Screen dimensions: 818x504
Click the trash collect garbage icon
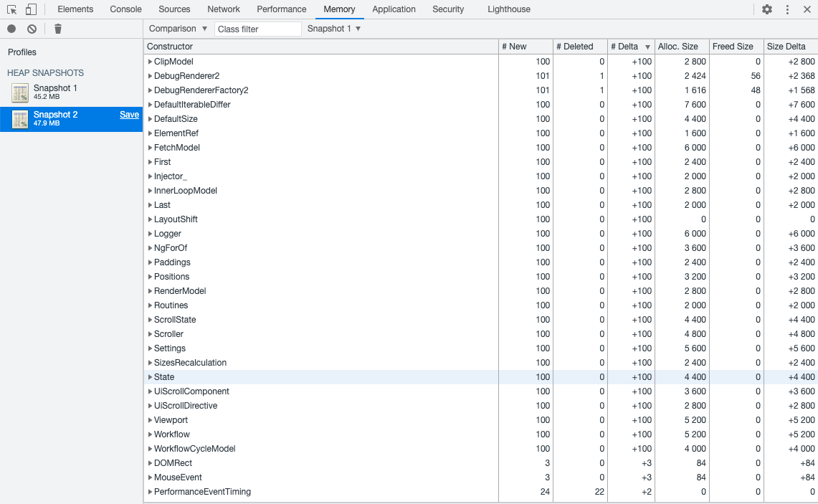point(58,29)
